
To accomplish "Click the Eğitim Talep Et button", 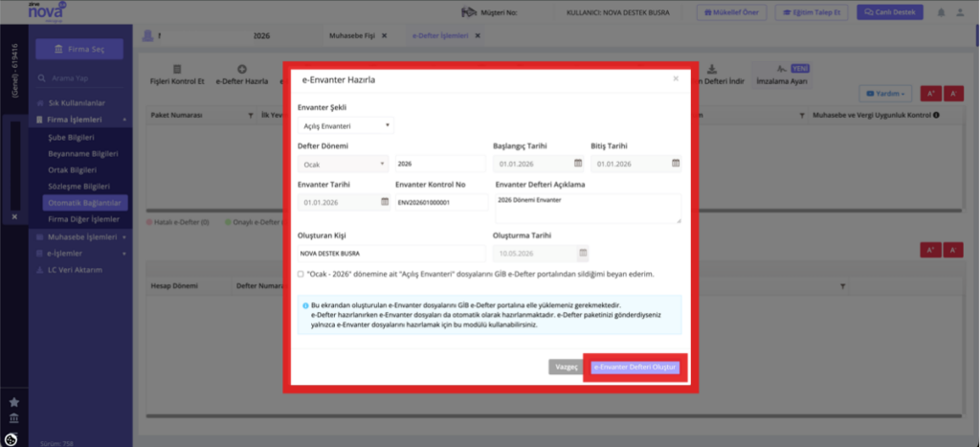I will [x=812, y=12].
